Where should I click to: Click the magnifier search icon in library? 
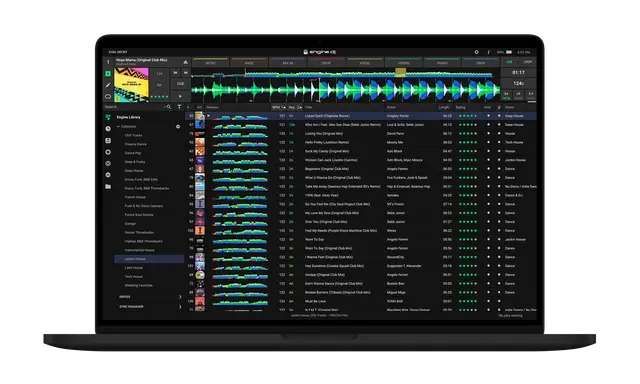(169, 107)
